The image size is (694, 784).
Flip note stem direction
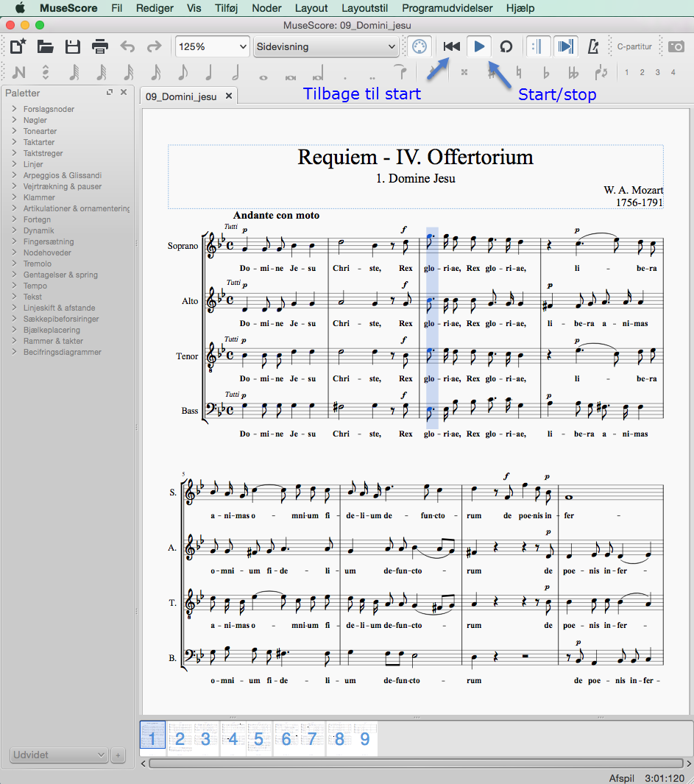601,72
